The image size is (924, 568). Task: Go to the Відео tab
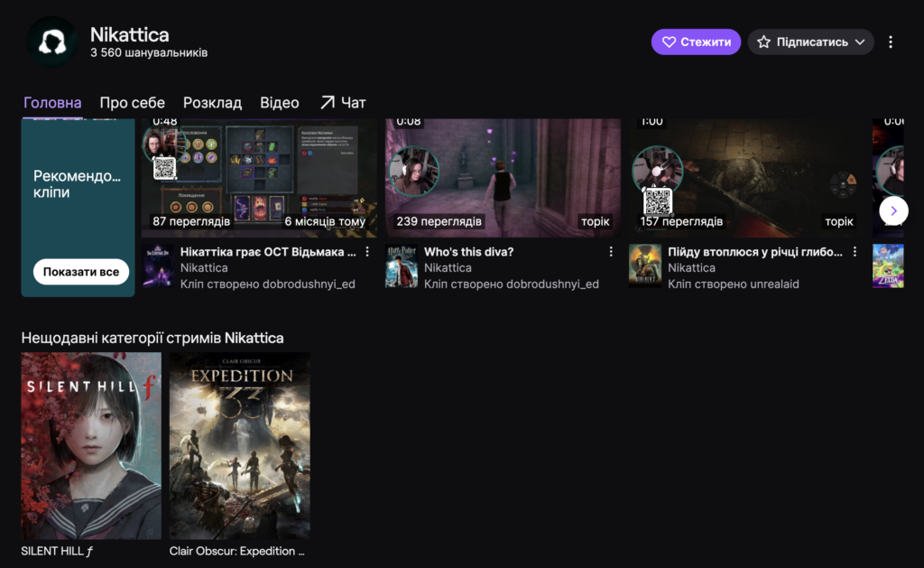coord(279,103)
